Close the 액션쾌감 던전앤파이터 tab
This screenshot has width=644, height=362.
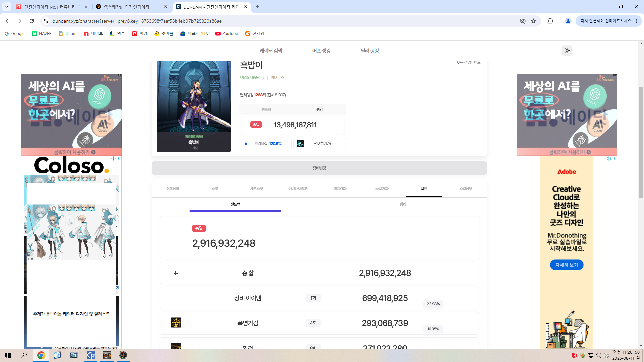tap(166, 7)
